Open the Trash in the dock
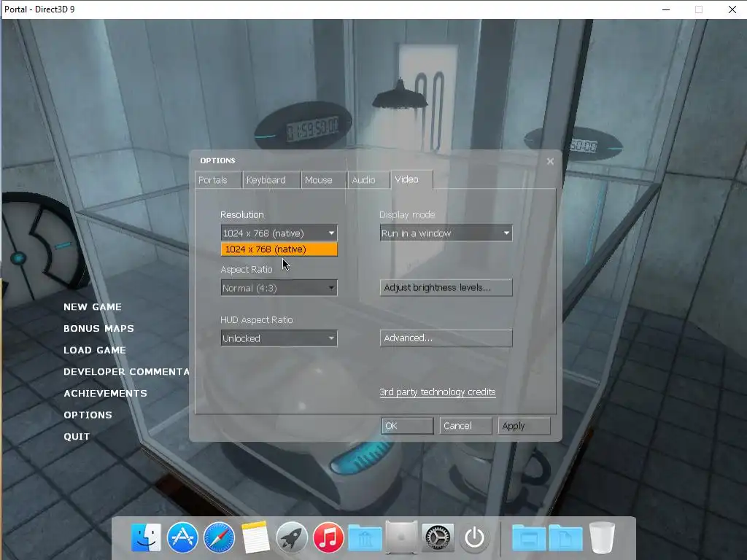 click(x=602, y=537)
